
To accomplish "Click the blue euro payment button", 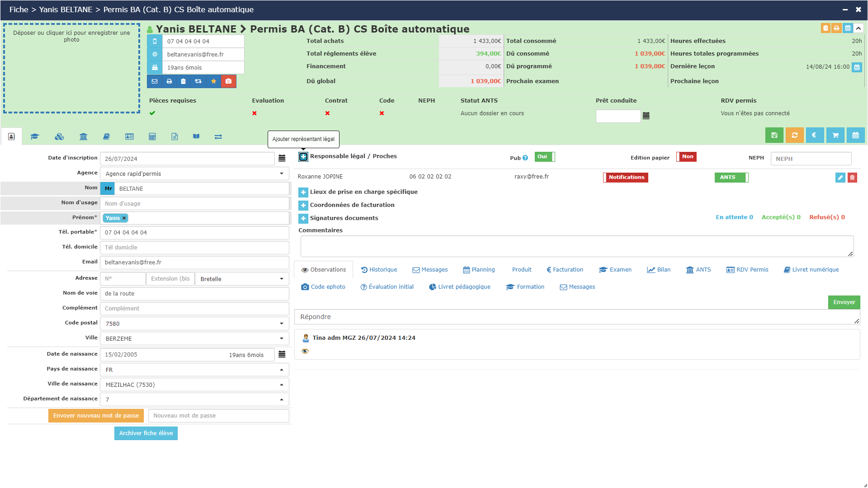I will (x=815, y=135).
